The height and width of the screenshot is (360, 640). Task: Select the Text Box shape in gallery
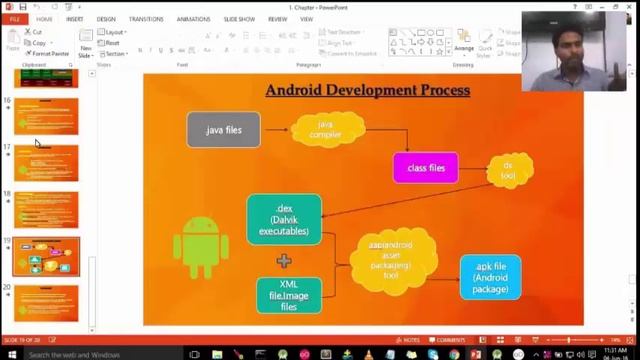click(x=393, y=32)
